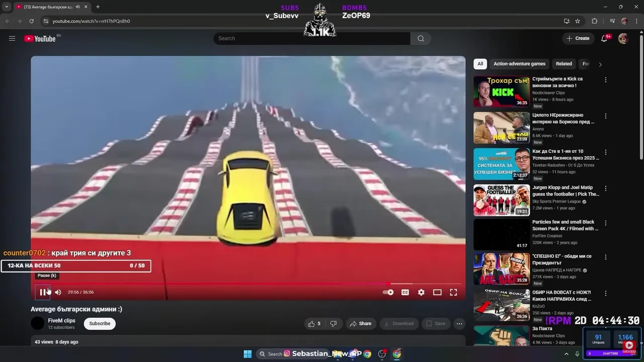The image size is (644, 362).
Task: Toggle subtitles CC button
Action: [x=405, y=292]
